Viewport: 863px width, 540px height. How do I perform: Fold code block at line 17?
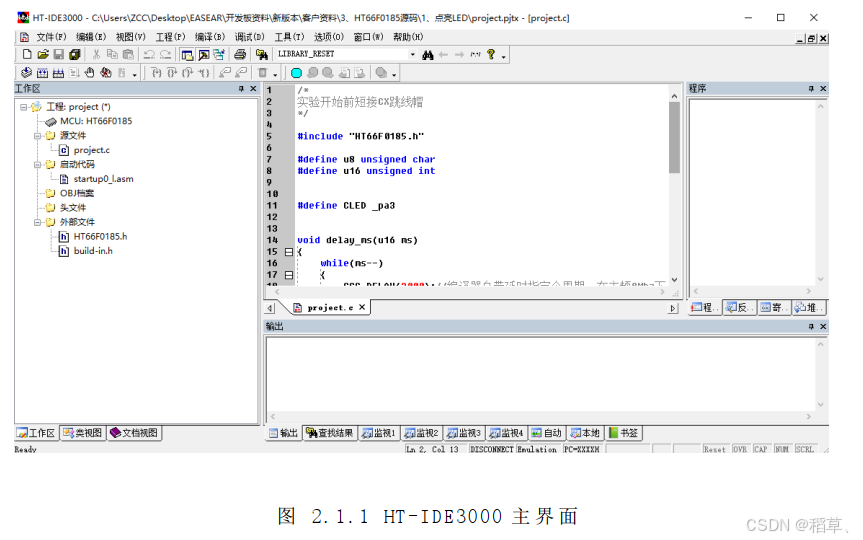(288, 275)
